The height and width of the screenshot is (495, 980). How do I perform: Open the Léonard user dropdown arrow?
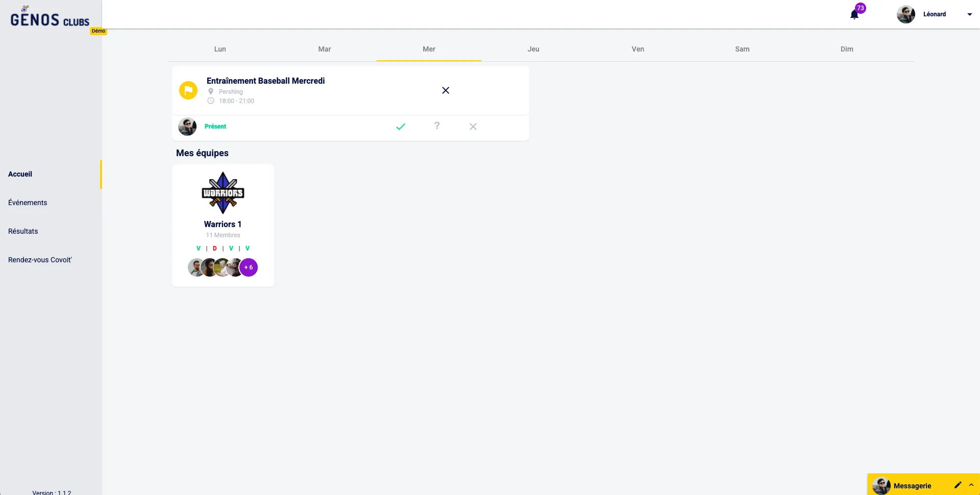pos(969,14)
